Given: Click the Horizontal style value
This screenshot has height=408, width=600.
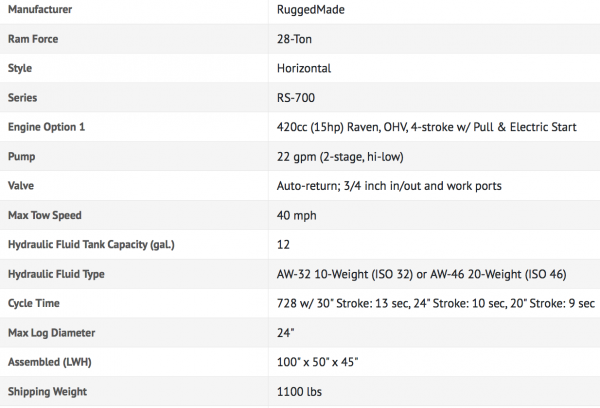Looking at the screenshot, I should [x=304, y=69].
